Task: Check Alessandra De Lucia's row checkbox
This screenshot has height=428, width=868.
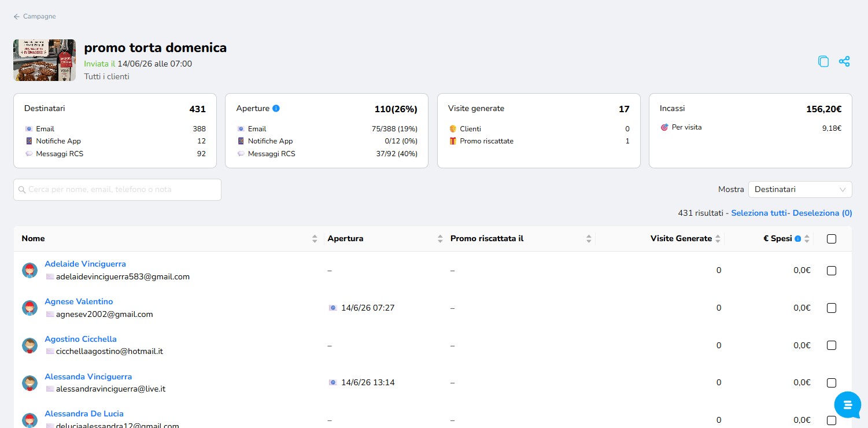Action: click(x=832, y=420)
